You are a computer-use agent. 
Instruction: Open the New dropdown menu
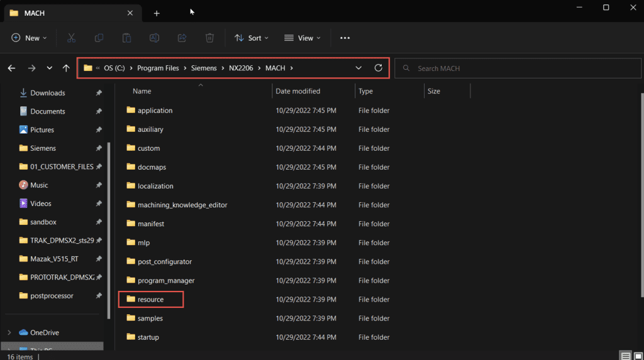(x=29, y=38)
